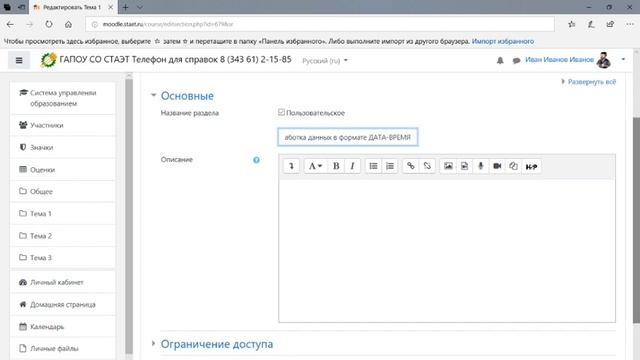Open the browser share icon

610,24
